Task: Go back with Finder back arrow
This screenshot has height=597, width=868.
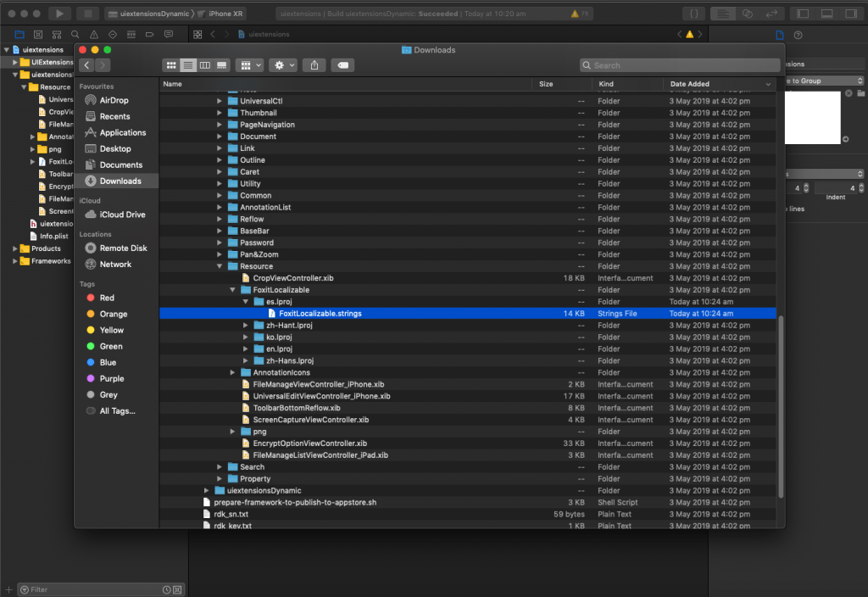Action: tap(87, 65)
